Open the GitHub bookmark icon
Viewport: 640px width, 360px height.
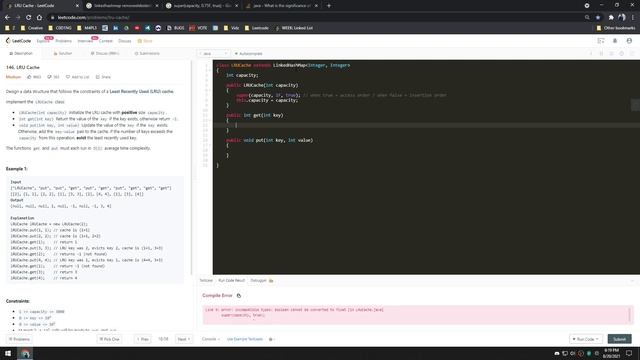click(158, 28)
